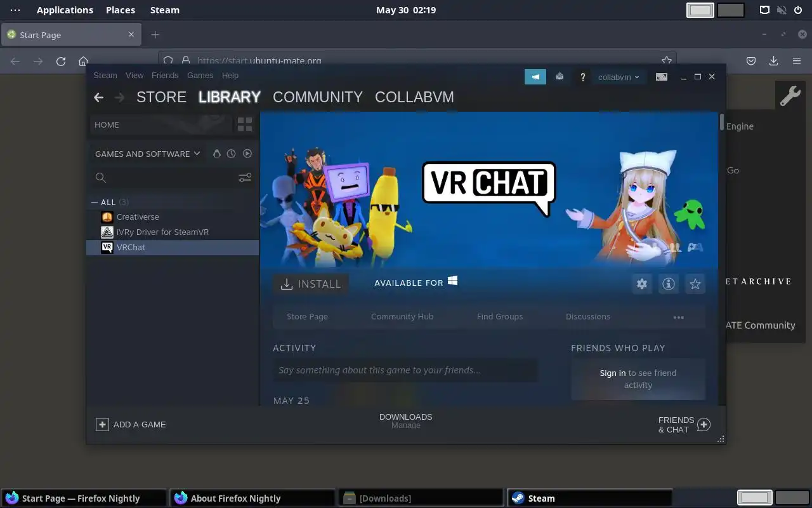Open the Applications menu in top panel
The height and width of the screenshot is (508, 812).
point(65,10)
